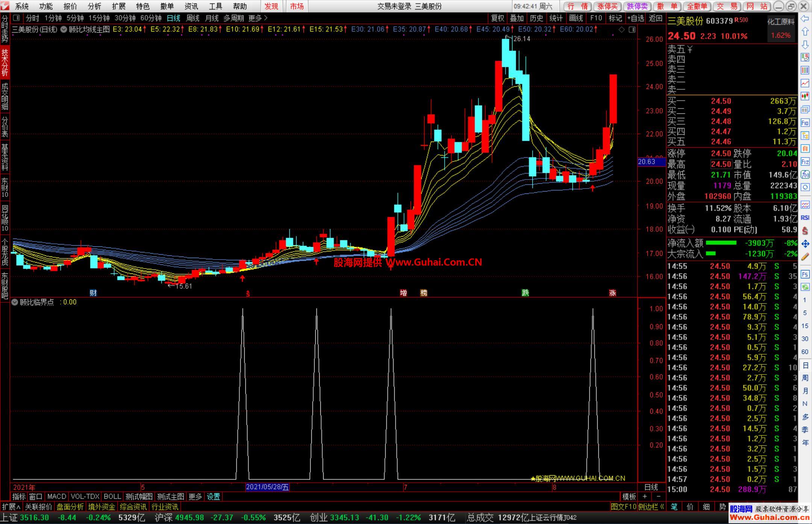
Task: Click the 发现 button
Action: (271, 6)
